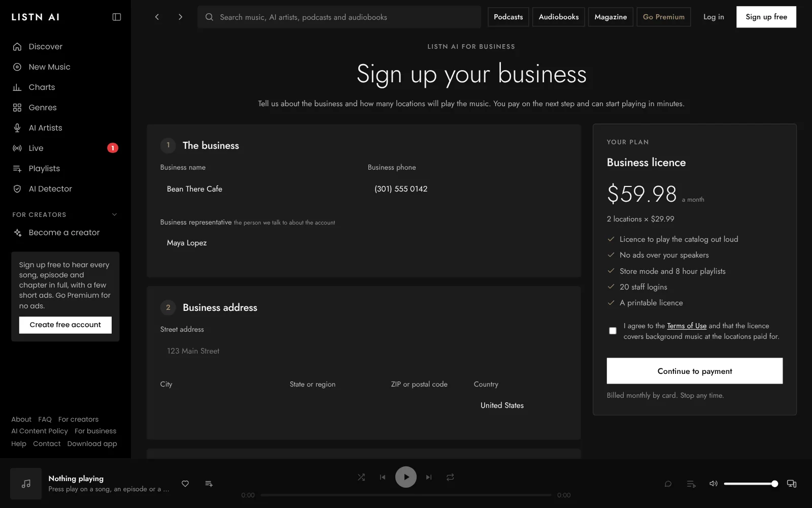Seek on the playback progress bar
Screen dimensions: 812x508
[406, 495]
